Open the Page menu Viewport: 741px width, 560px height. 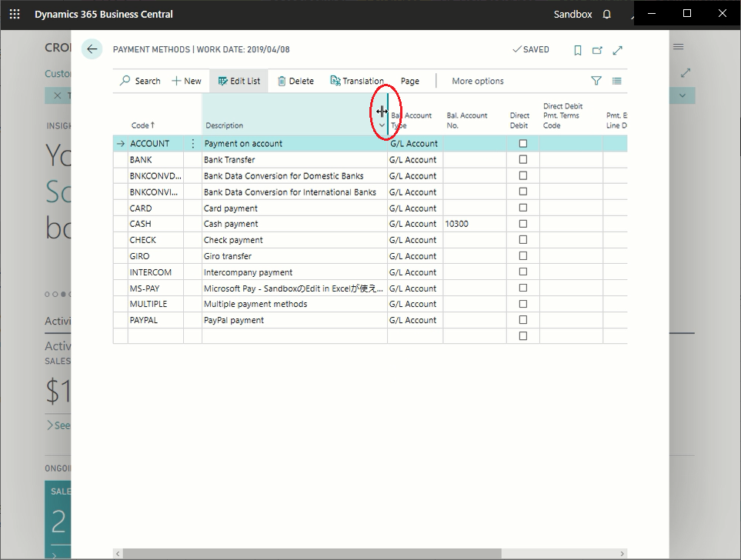409,81
